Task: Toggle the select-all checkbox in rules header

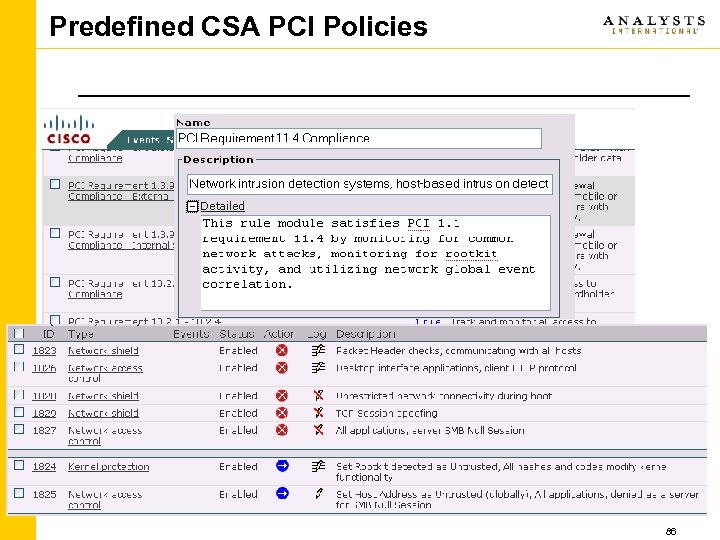Action: point(19,333)
